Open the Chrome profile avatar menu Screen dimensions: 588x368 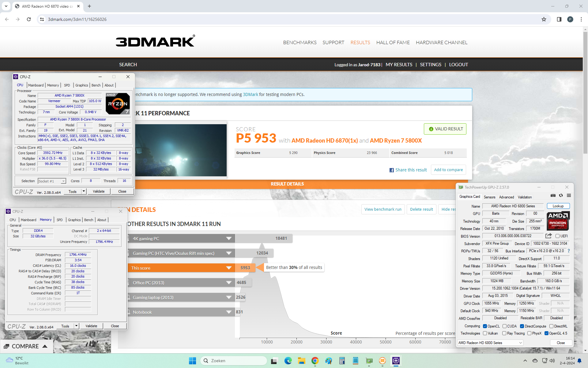570,19
